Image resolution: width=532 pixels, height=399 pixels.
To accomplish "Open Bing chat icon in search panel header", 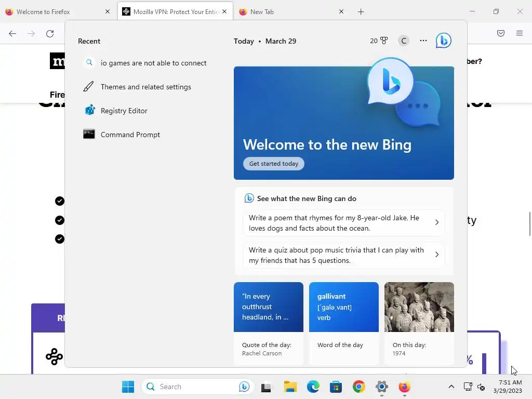I will [444, 41].
